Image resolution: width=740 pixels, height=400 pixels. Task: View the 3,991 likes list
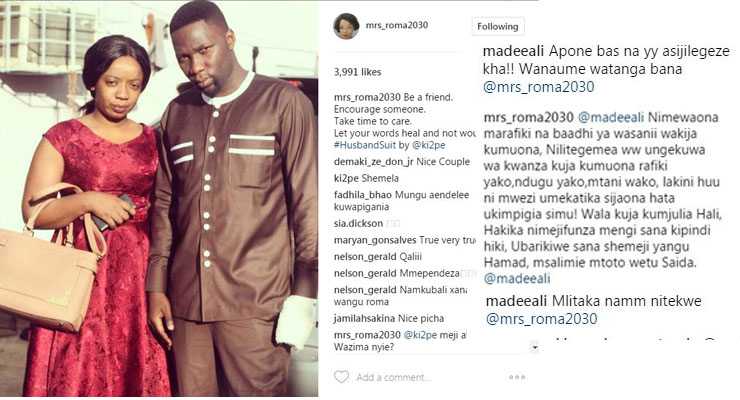[357, 72]
